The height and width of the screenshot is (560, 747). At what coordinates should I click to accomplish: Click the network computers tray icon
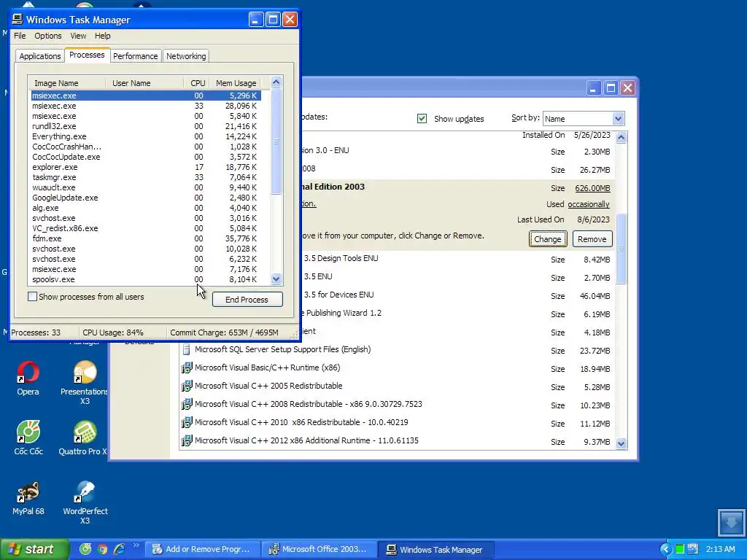pyautogui.click(x=693, y=549)
